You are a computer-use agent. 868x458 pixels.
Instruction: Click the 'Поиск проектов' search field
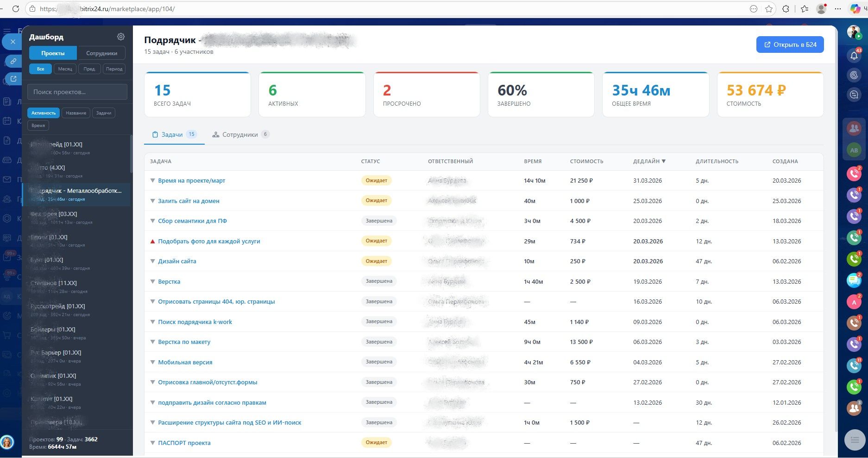[77, 92]
